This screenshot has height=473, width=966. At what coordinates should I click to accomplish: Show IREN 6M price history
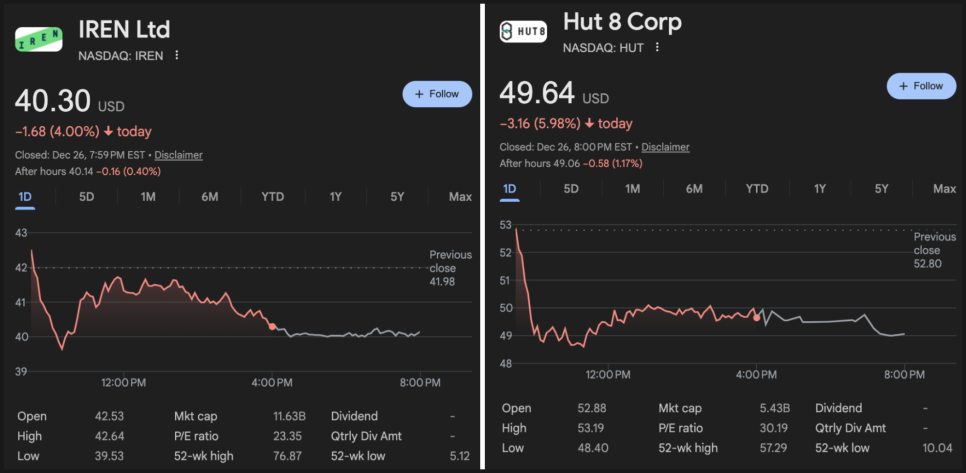pos(209,197)
